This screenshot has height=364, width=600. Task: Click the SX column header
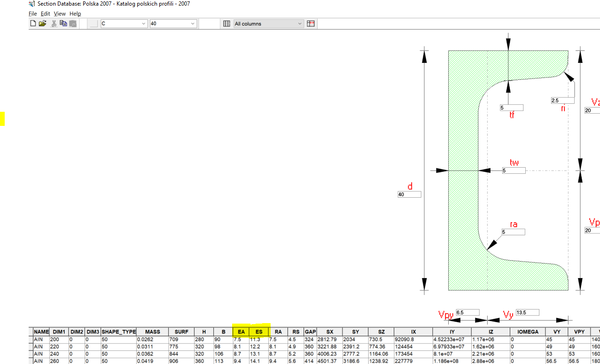click(329, 332)
